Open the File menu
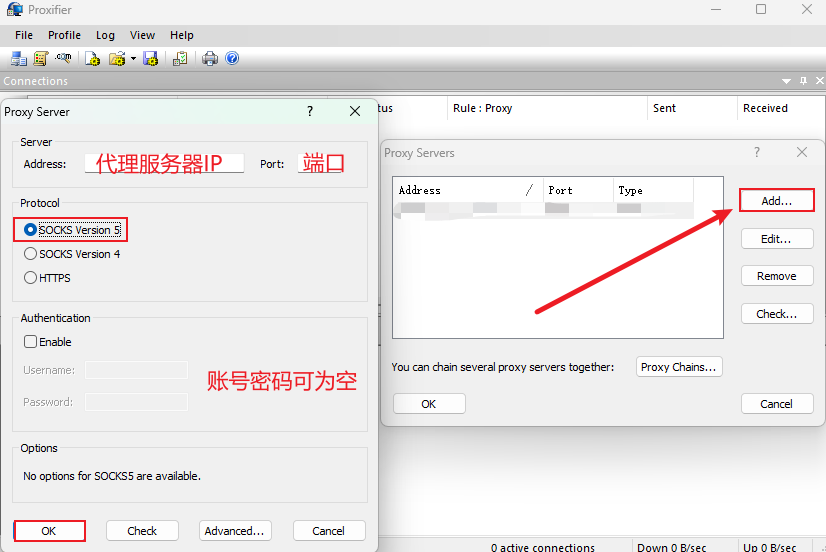Viewport: 826px width, 552px height. pyautogui.click(x=24, y=35)
